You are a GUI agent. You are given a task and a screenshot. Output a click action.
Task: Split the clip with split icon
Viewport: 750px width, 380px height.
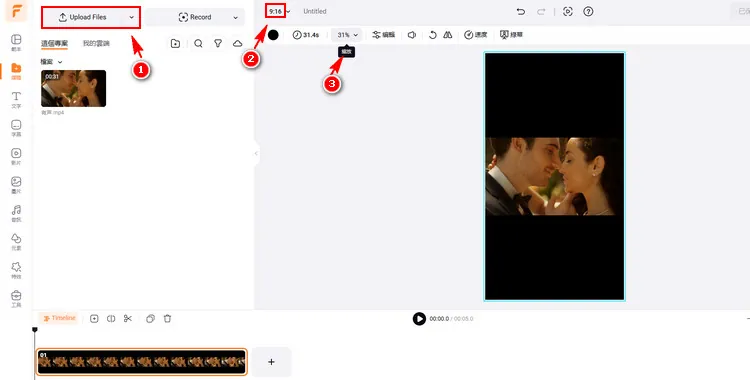pos(111,319)
